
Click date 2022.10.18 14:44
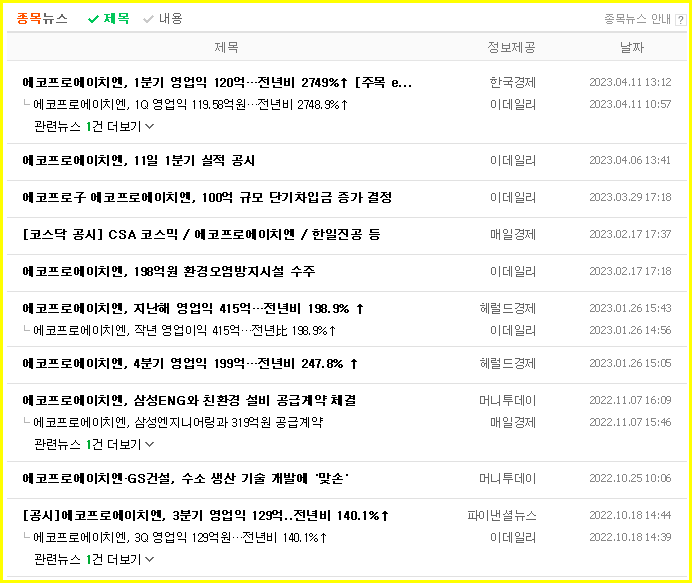point(630,515)
